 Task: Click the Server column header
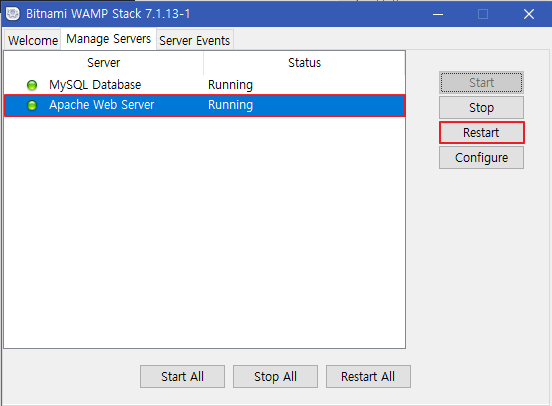(104, 63)
